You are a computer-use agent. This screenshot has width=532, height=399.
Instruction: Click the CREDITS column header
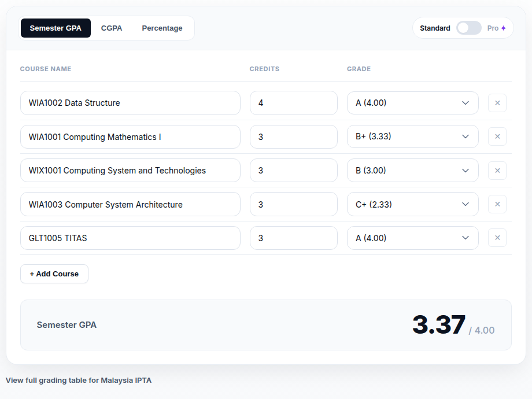[264, 69]
